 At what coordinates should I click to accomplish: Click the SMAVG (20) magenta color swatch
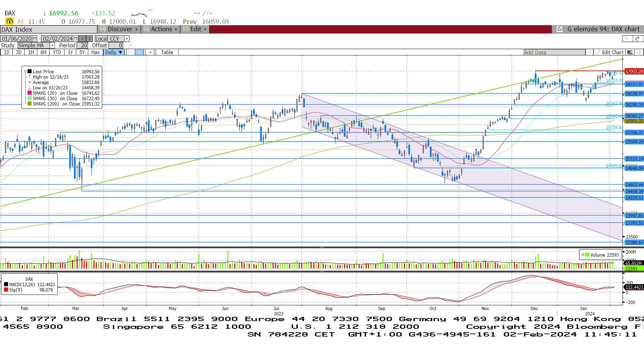pyautogui.click(x=30, y=93)
